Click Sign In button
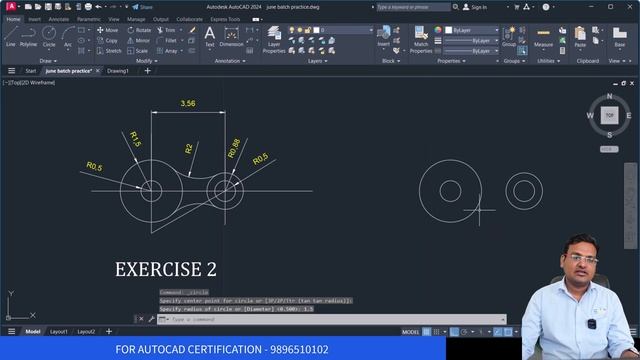 point(475,7)
